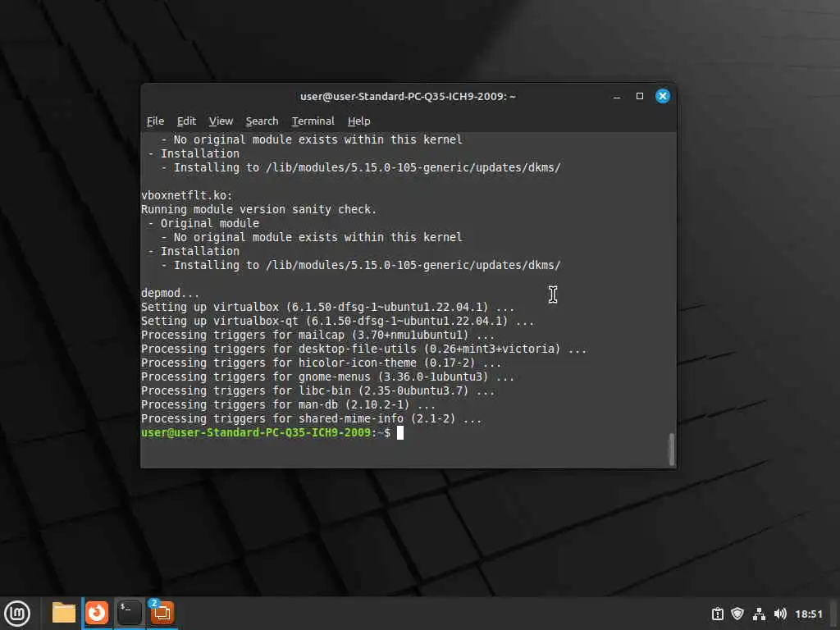
Task: Click the 'vboxnetflt.ko:' output line
Action: (x=186, y=195)
